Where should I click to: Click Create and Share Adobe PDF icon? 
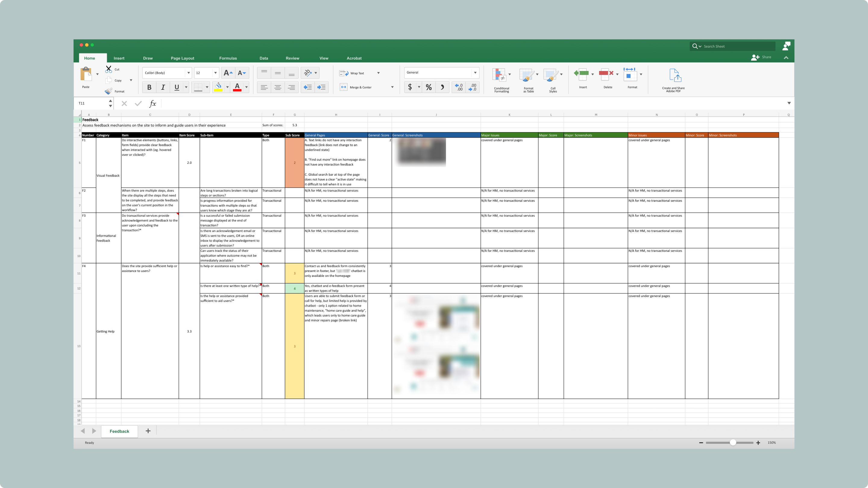[x=675, y=75]
